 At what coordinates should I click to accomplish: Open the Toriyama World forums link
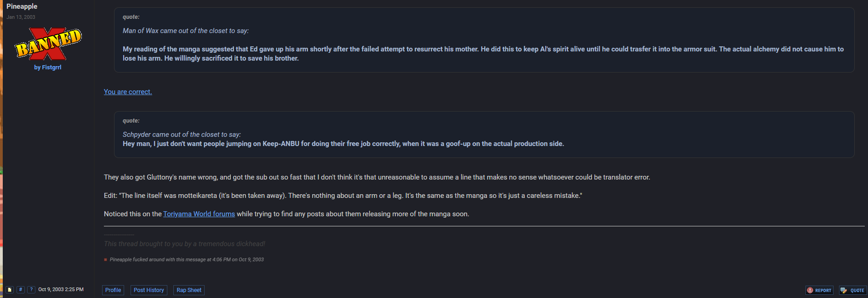point(199,214)
